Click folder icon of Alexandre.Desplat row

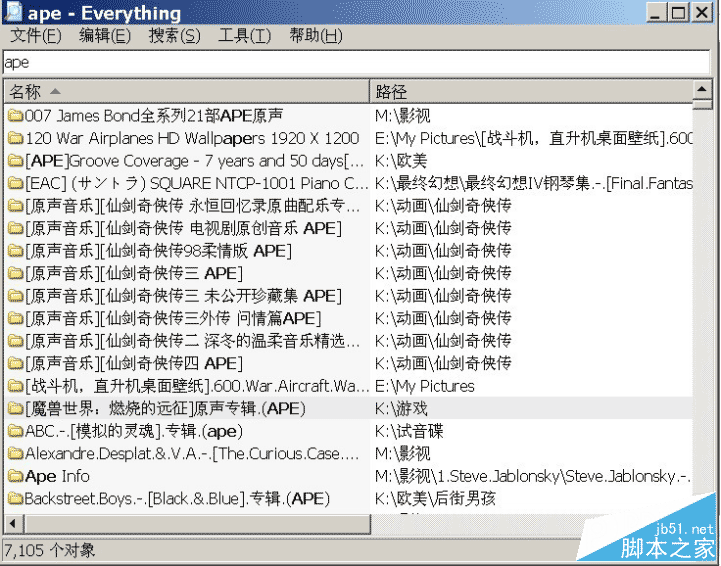coord(16,454)
